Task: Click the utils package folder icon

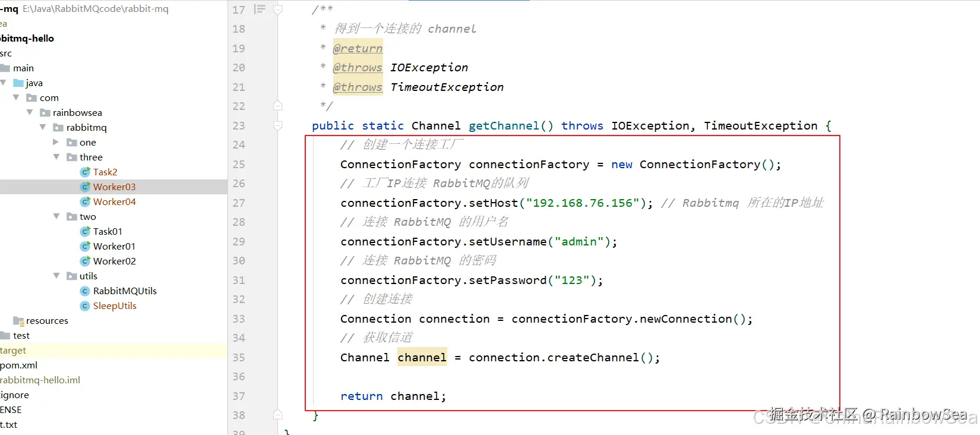Action: (x=72, y=276)
